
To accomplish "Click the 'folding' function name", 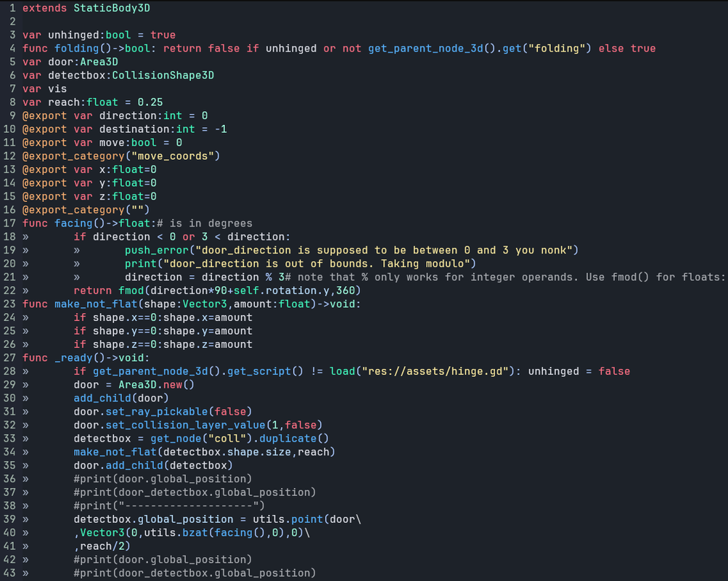I will [77, 49].
